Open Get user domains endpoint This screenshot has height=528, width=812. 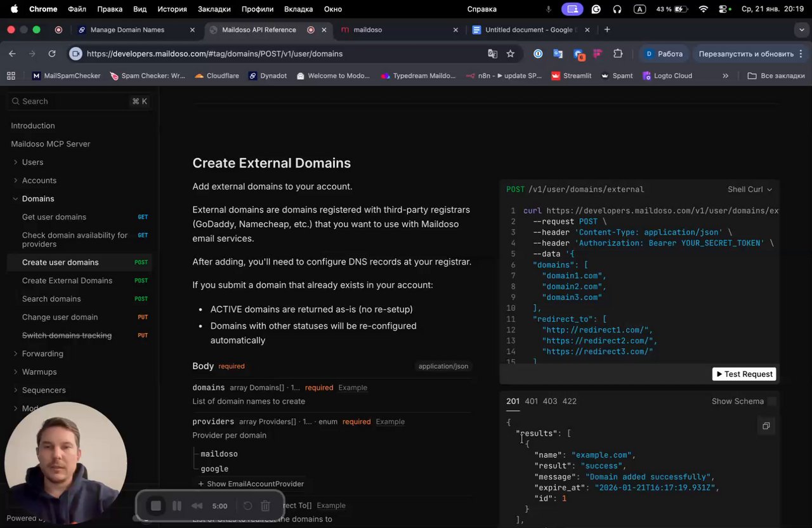[79, 217]
